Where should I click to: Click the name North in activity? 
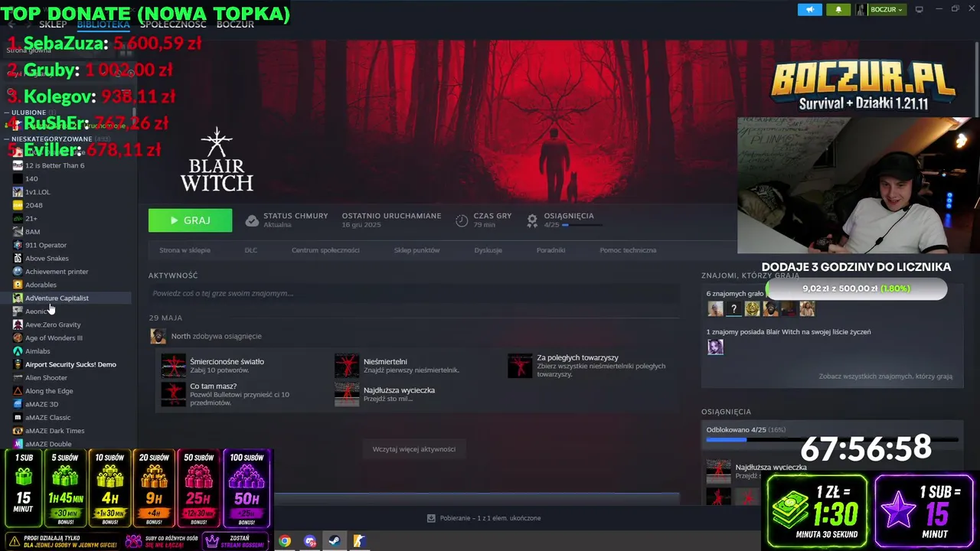click(x=181, y=336)
